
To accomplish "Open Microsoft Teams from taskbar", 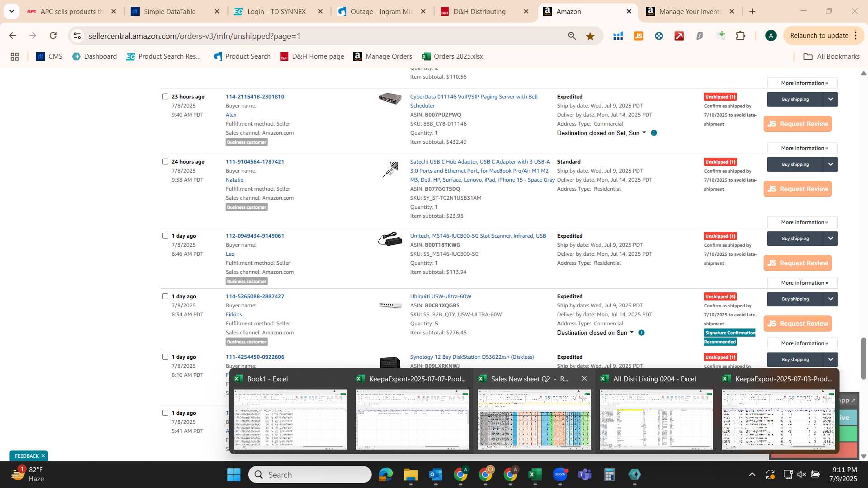I will point(585,474).
